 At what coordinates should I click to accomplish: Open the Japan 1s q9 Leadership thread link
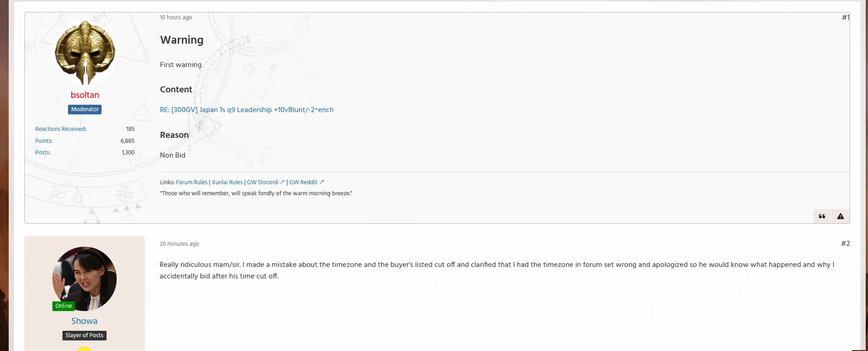[x=247, y=110]
